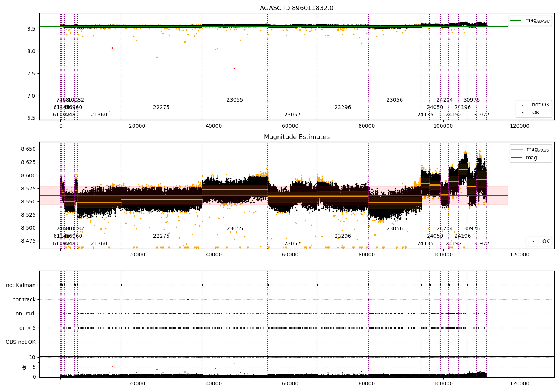Click the 8.600 y-axis tick label
560x392 pixels.
(x=28, y=175)
